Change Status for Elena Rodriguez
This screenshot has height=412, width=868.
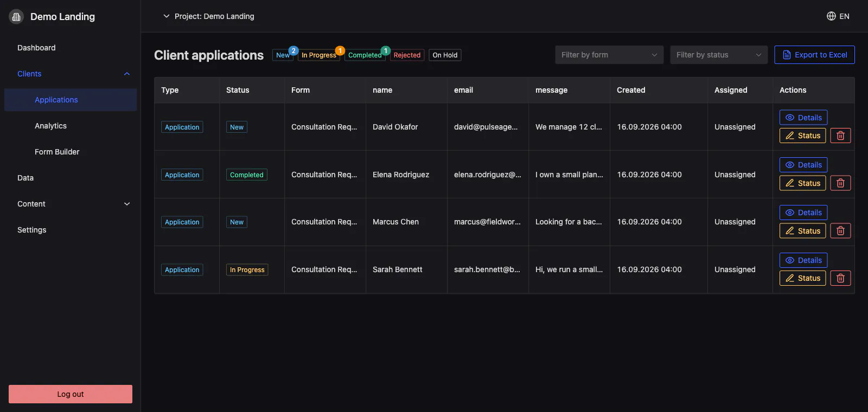click(x=803, y=183)
